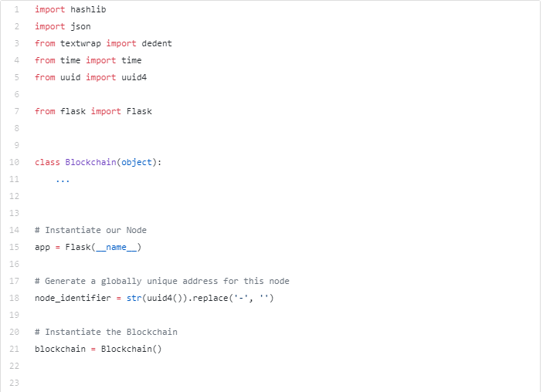Select line number 10 in the gutter
543x392 pixels.
(14, 162)
